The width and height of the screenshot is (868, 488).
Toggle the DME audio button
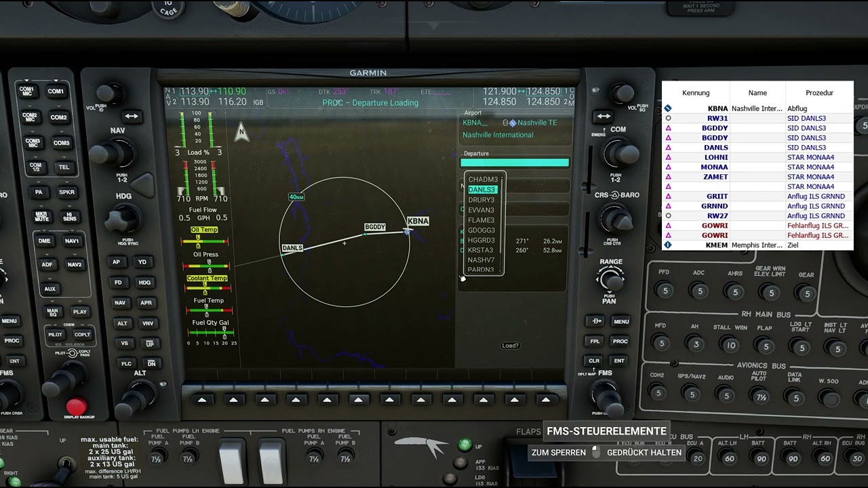[44, 241]
